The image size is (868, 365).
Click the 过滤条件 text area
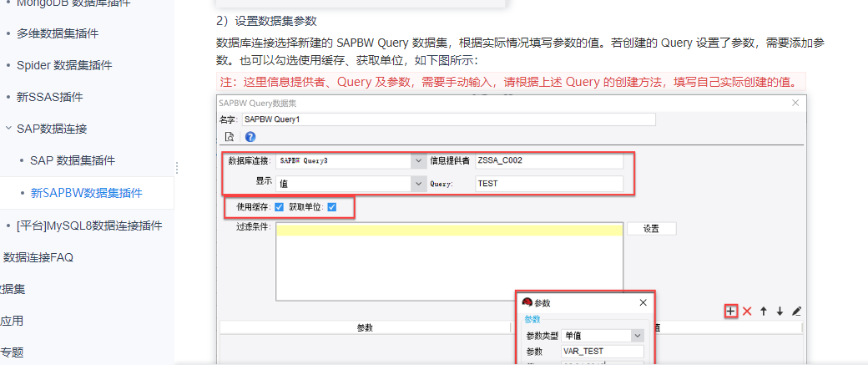[x=449, y=262]
